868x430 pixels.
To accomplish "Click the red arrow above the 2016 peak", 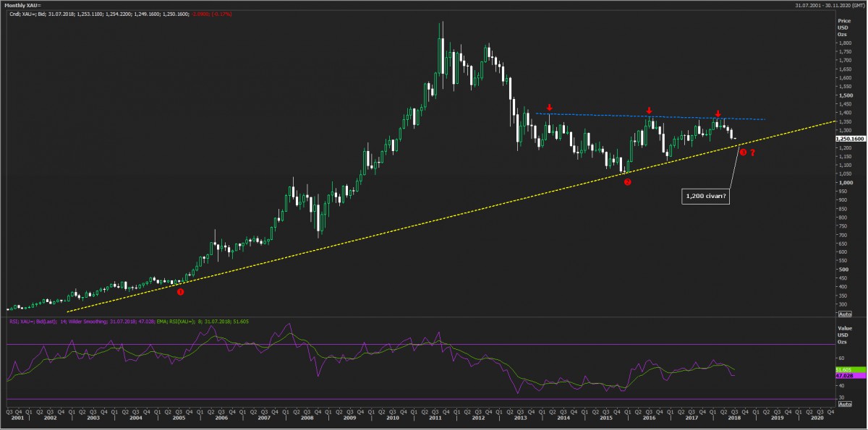I will click(649, 111).
